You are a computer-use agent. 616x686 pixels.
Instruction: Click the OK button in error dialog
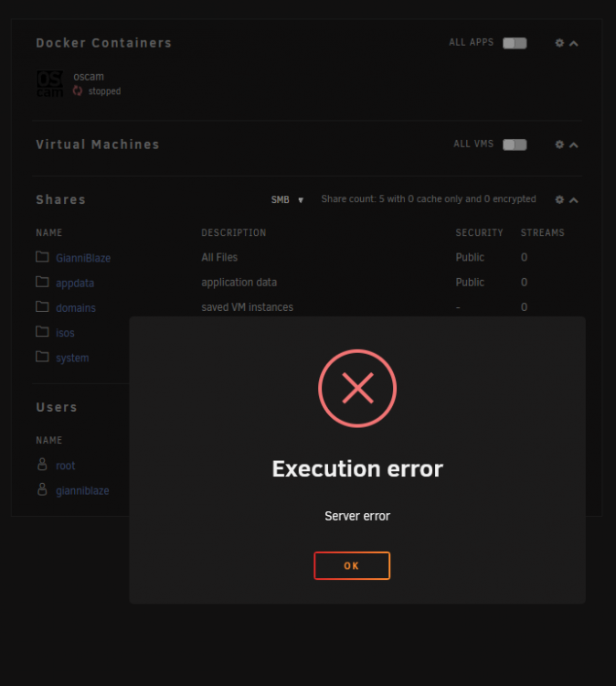352,565
